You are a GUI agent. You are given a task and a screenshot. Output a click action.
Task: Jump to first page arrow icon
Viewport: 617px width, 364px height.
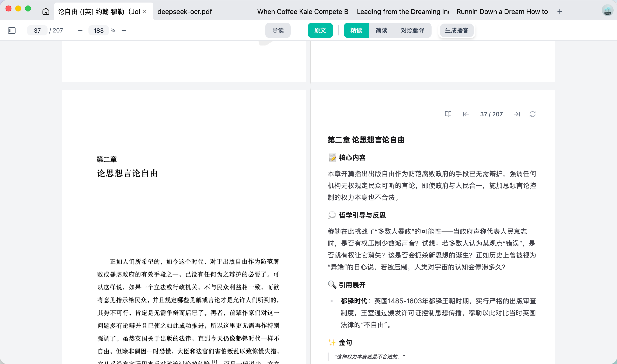coord(466,114)
